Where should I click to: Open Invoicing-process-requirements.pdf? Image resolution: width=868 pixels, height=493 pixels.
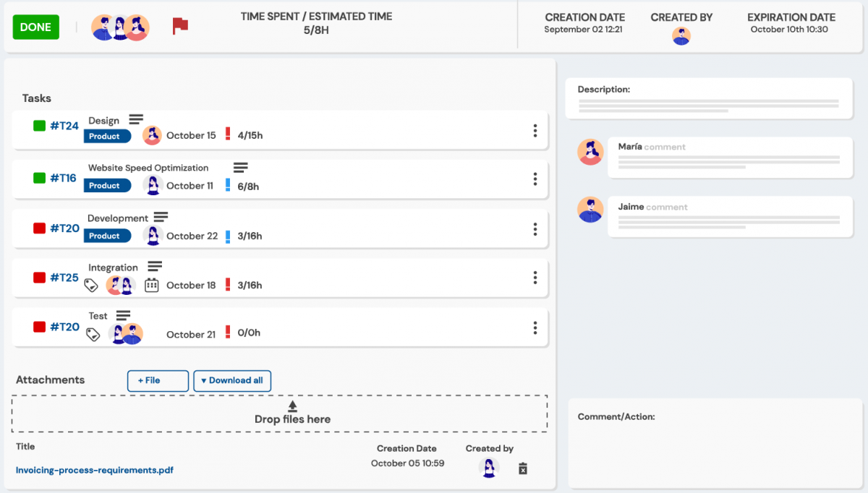click(94, 470)
